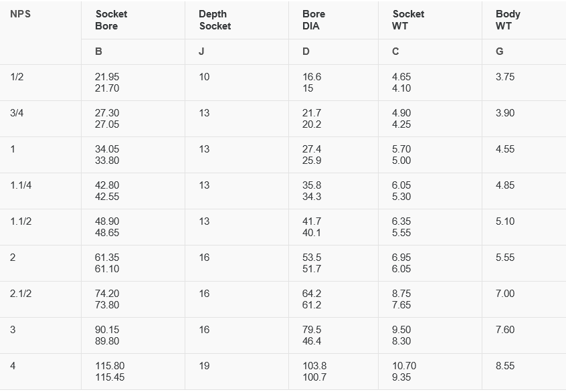Viewport: 566px width, 392px height.
Task: Click the Body WT column header
Action: pyautogui.click(x=508, y=20)
